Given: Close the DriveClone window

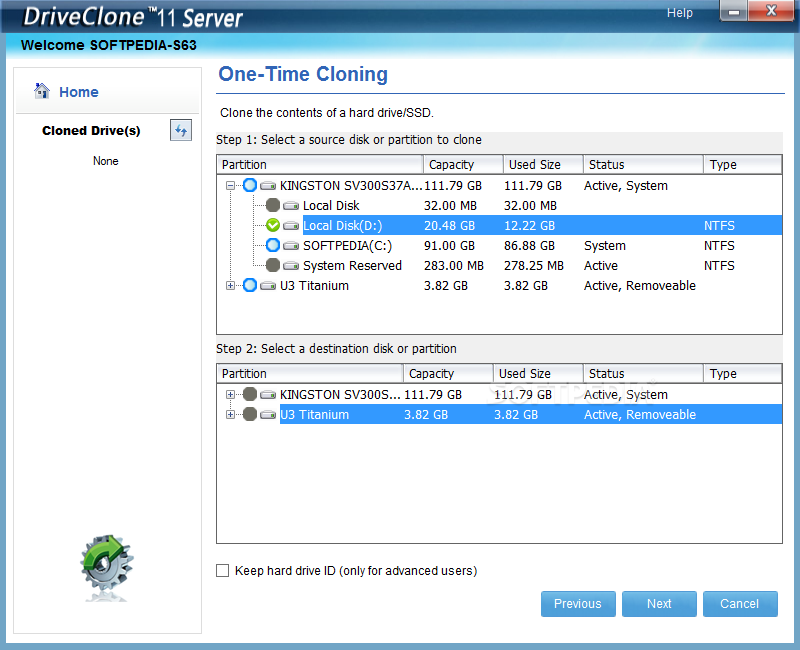Looking at the screenshot, I should pyautogui.click(x=771, y=11).
